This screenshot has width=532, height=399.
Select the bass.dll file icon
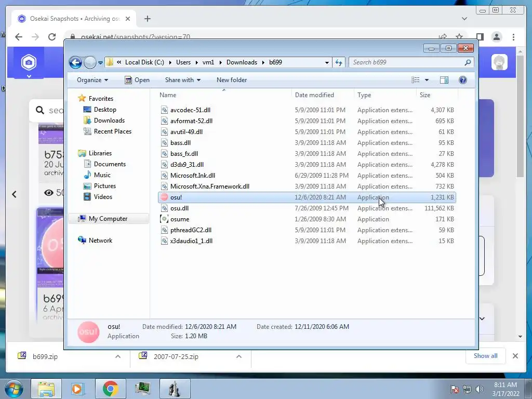point(164,143)
